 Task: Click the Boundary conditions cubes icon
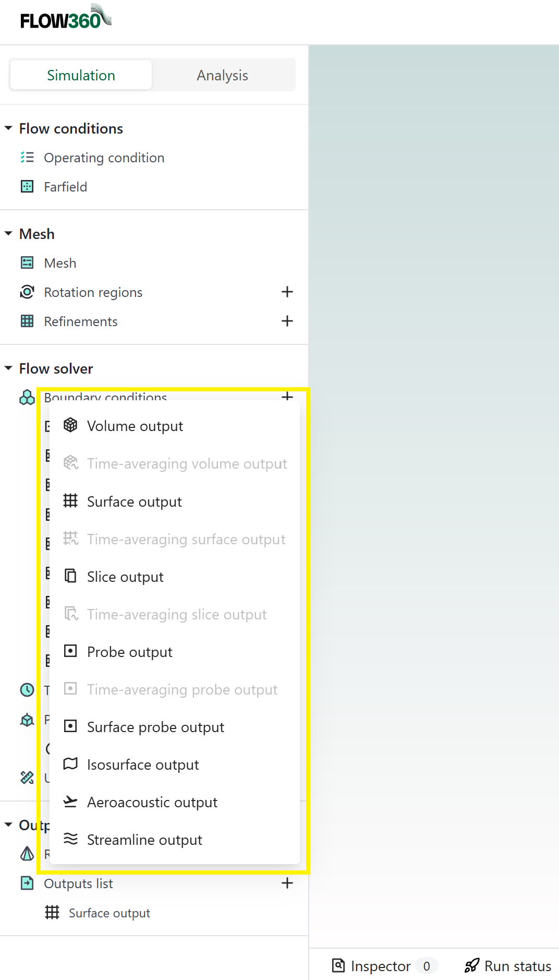[x=27, y=398]
